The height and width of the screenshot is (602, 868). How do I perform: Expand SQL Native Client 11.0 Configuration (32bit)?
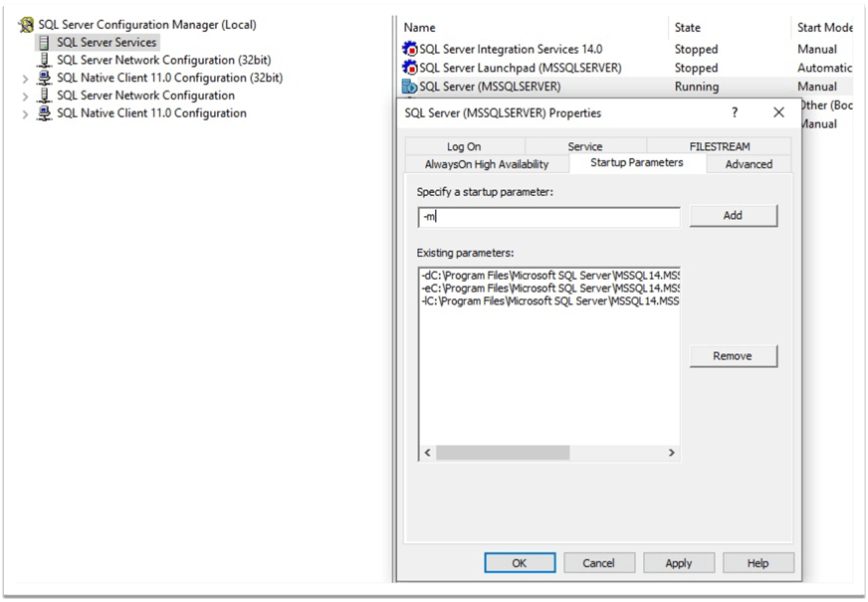click(x=26, y=78)
